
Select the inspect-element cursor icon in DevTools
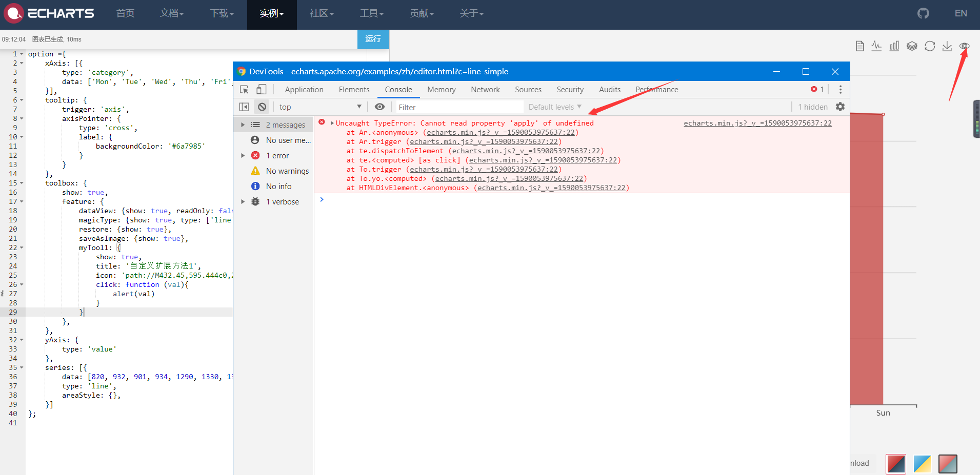[244, 89]
